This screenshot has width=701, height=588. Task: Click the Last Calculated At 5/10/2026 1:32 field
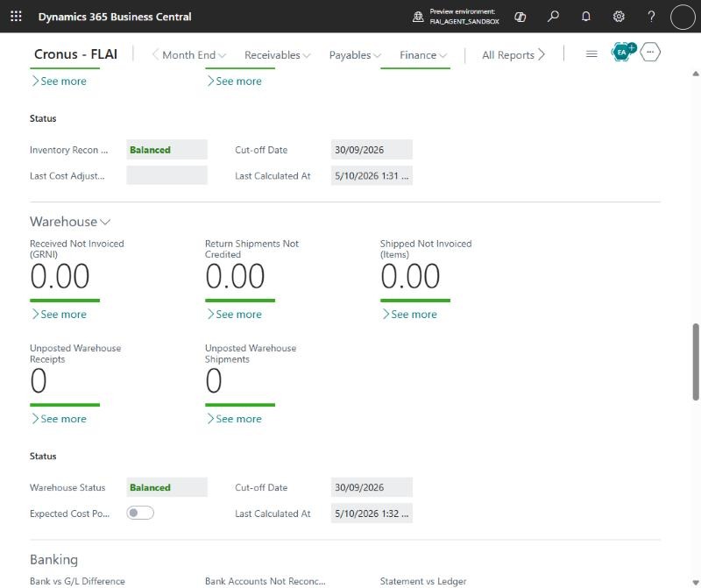coord(372,514)
